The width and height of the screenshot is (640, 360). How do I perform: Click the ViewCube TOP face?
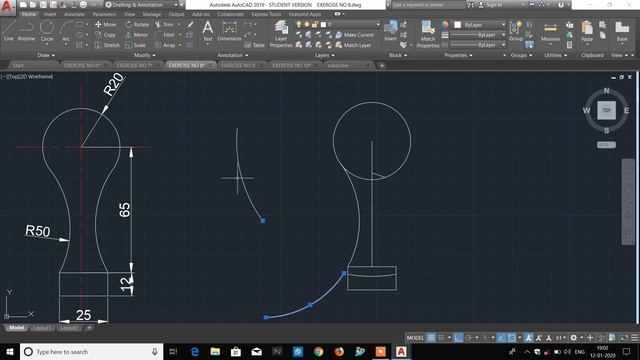[607, 110]
